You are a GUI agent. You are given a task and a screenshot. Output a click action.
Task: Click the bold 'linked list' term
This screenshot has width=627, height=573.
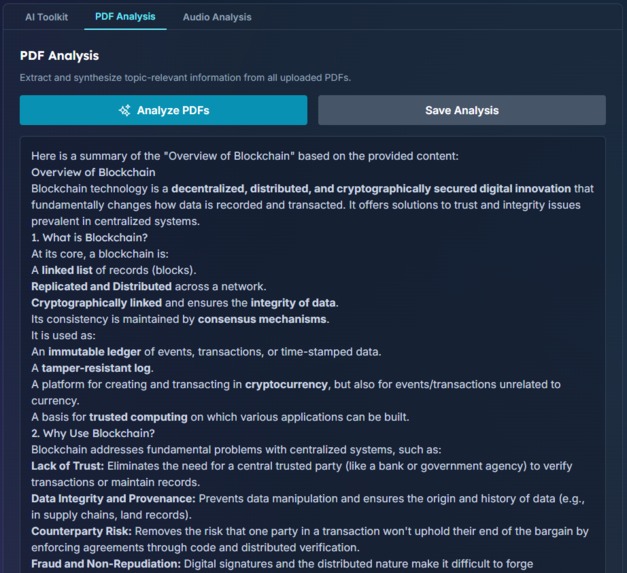coord(67,270)
